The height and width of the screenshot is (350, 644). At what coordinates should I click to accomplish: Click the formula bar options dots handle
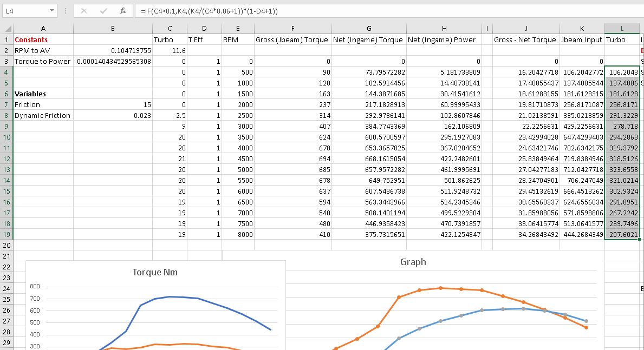pos(66,11)
